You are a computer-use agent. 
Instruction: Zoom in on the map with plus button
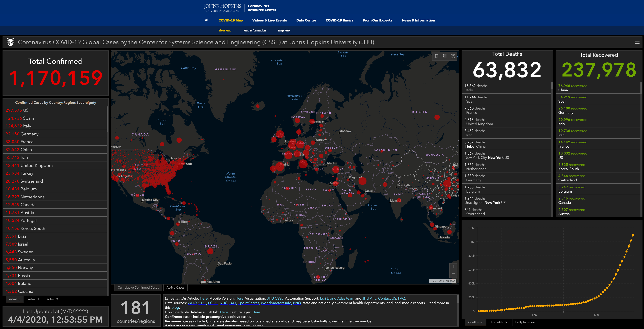click(453, 267)
